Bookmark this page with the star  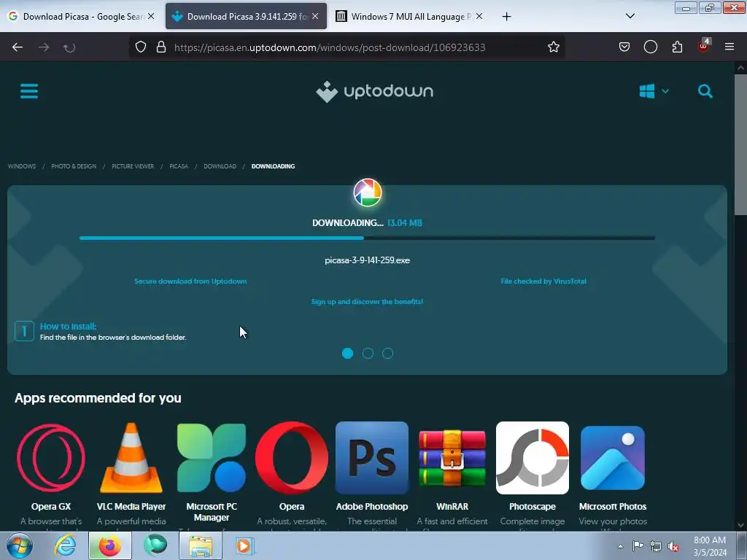(553, 47)
